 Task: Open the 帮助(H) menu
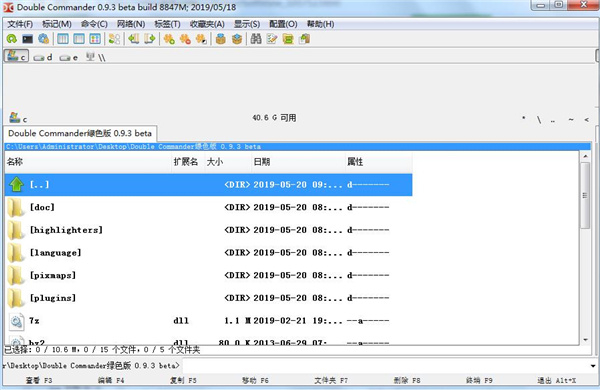point(320,24)
